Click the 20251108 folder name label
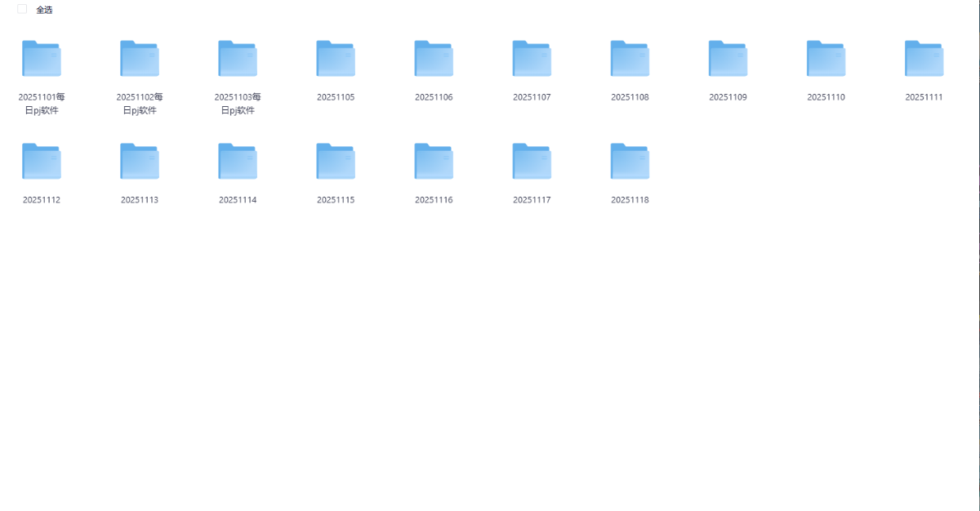 coord(630,97)
